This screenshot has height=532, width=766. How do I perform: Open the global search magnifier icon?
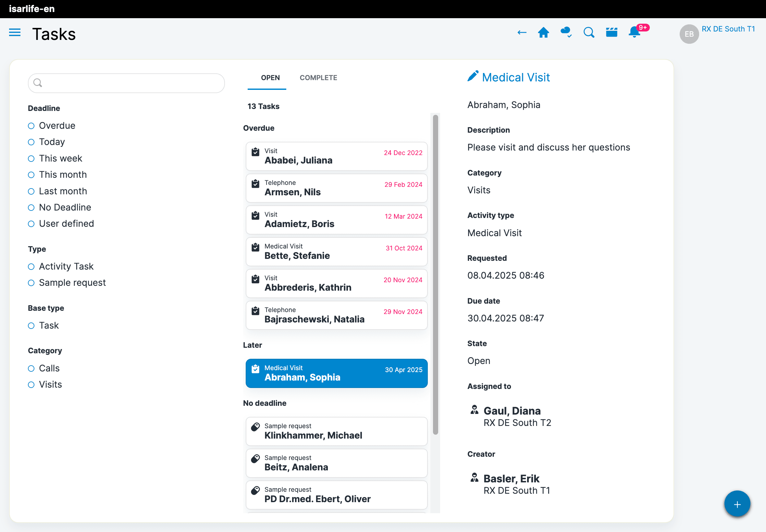(588, 33)
